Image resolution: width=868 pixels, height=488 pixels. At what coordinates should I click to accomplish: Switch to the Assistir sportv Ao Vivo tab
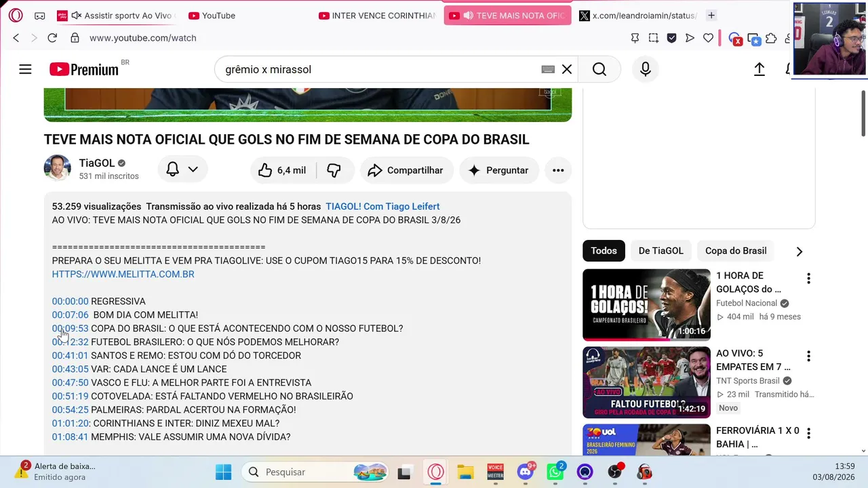(117, 15)
